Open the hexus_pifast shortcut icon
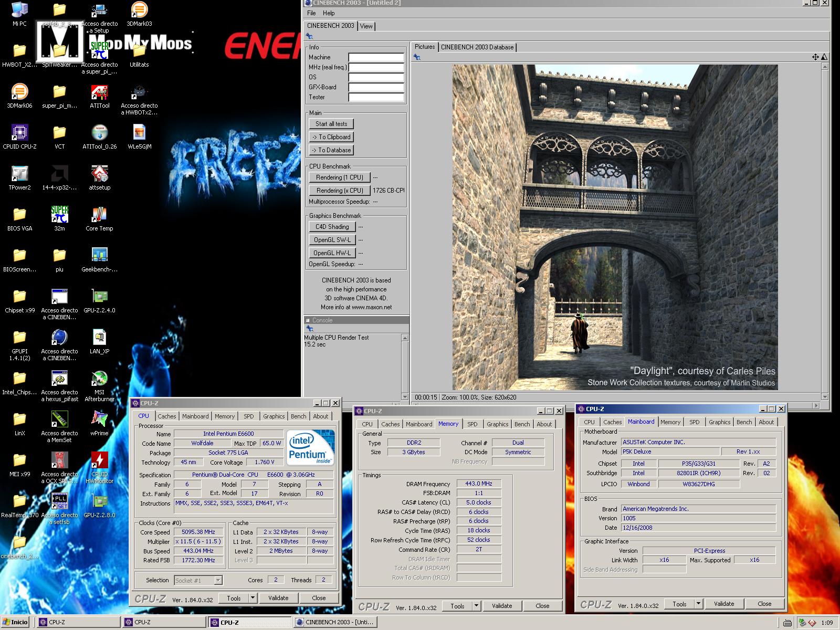 [59, 386]
